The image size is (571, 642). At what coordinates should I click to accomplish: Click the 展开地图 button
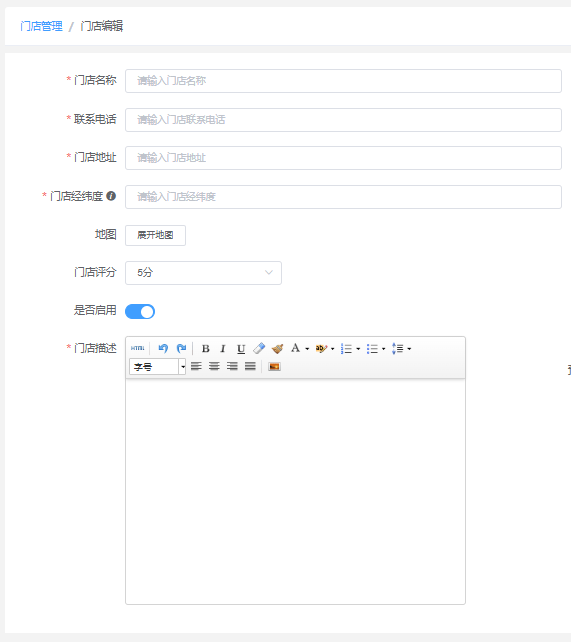click(156, 235)
